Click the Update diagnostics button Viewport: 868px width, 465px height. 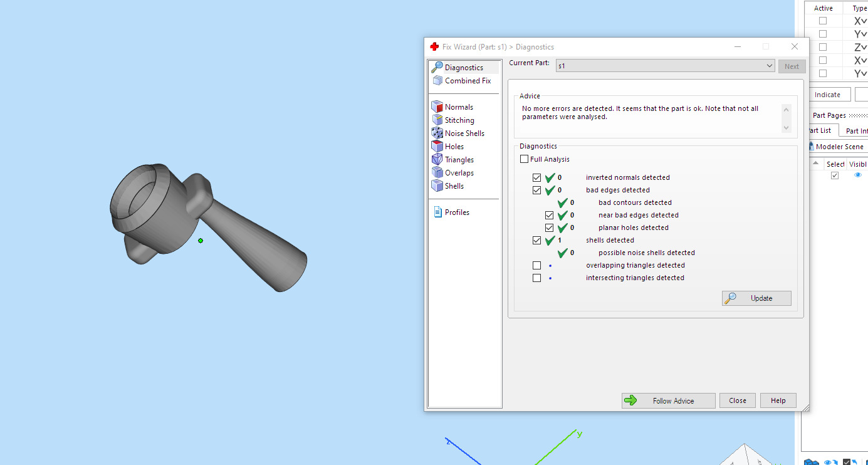click(756, 298)
